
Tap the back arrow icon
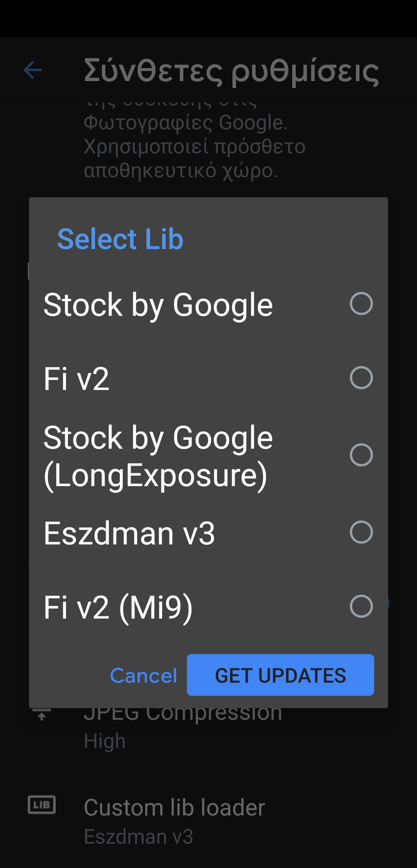coord(32,70)
